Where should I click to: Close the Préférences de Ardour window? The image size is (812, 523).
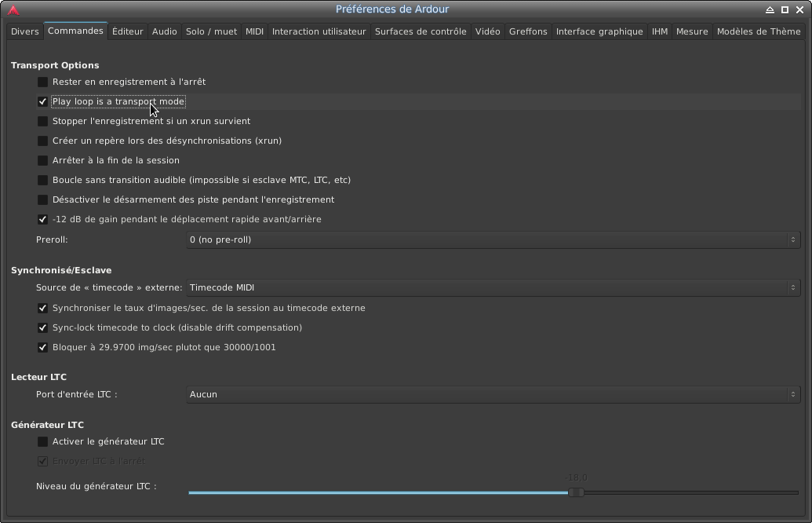click(799, 10)
